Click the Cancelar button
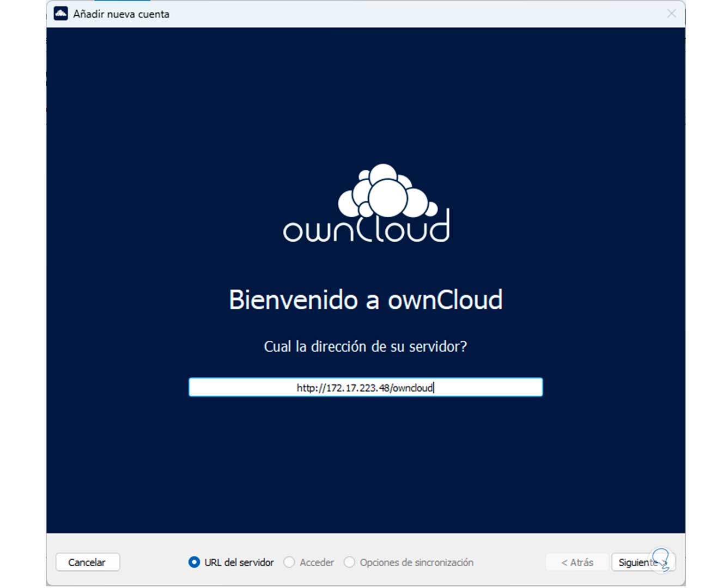Viewport: 723px width, 588px height. (x=87, y=562)
